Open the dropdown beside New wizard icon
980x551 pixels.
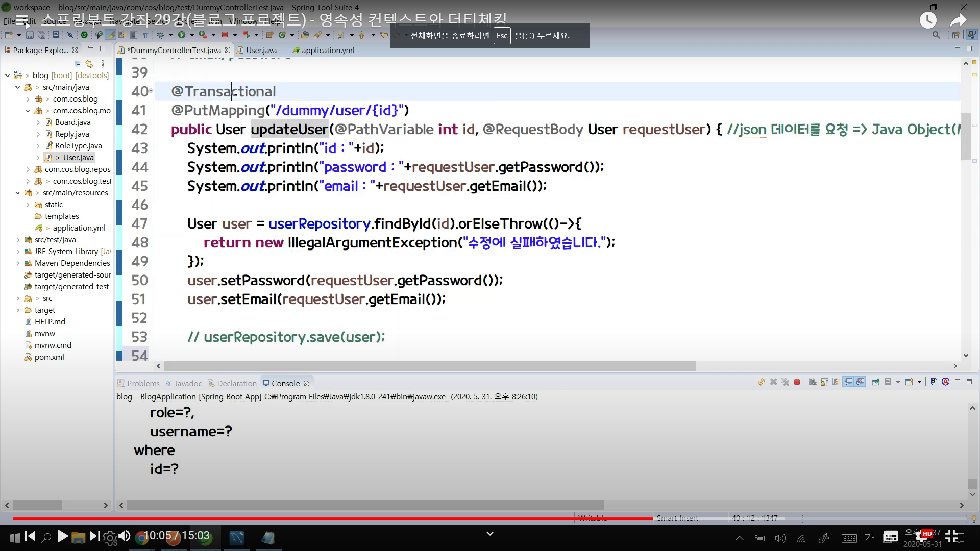(19, 35)
